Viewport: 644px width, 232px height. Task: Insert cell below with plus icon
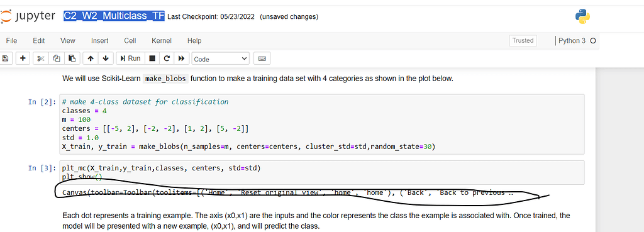(23, 58)
